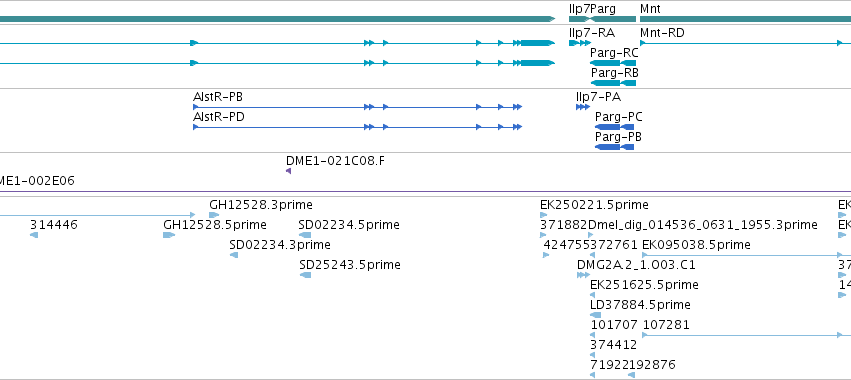Viewport: 851px width, 380px height.
Task: Select the GH12528.3prime EST glyph
Action: point(214,215)
